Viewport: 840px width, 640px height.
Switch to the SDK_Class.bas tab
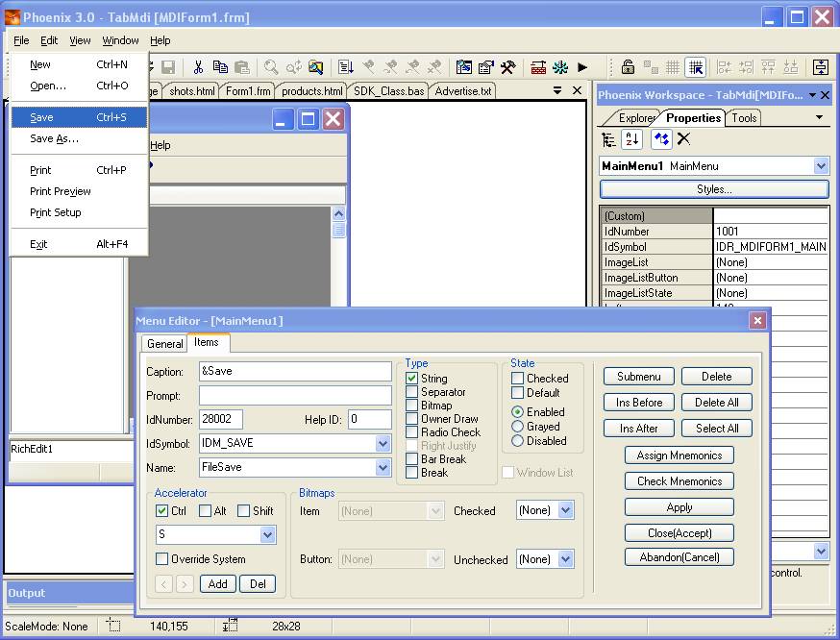(389, 91)
